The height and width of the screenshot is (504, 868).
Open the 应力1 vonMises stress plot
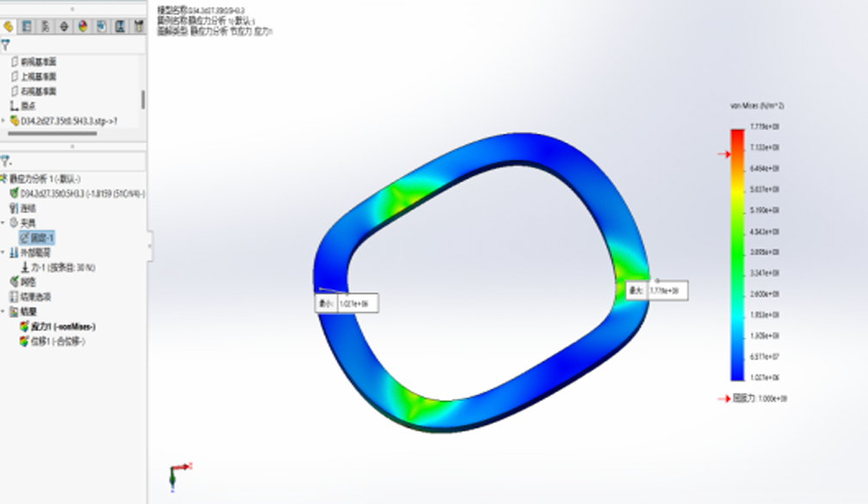pyautogui.click(x=62, y=327)
